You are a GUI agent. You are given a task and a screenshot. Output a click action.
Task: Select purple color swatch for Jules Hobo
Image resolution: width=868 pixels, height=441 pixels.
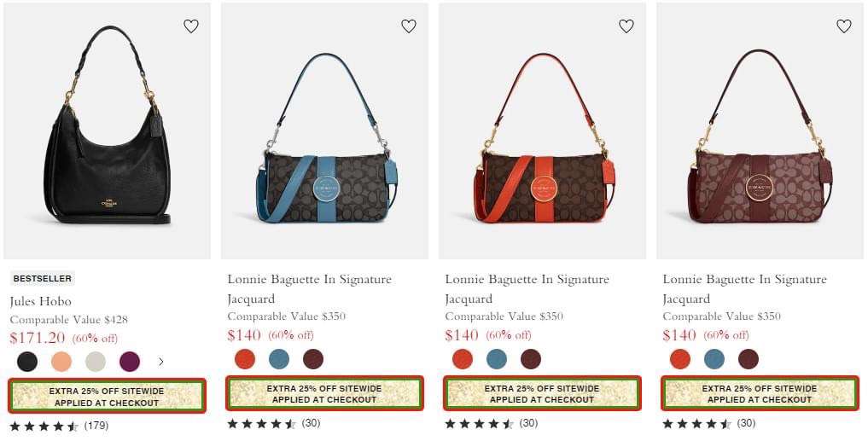130,362
